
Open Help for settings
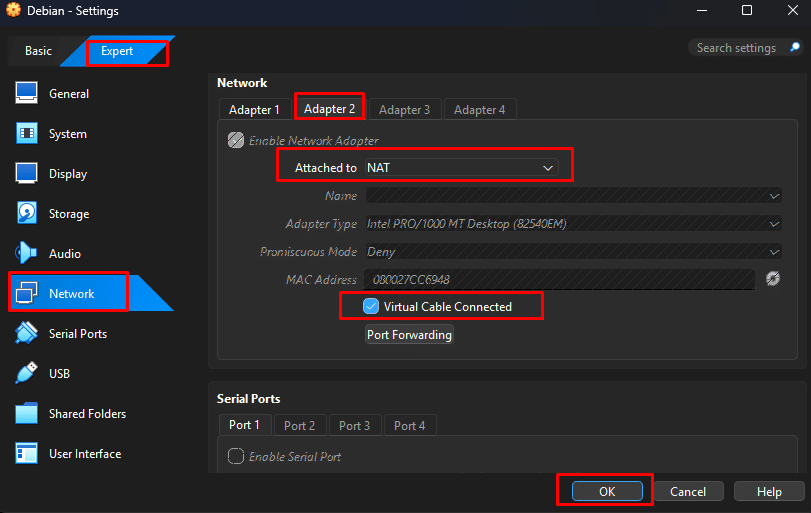pos(769,491)
